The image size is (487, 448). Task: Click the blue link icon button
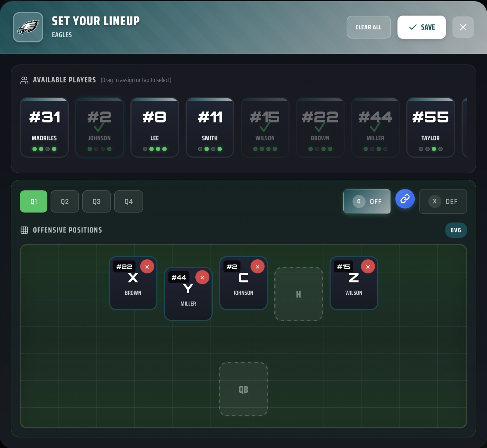point(405,199)
